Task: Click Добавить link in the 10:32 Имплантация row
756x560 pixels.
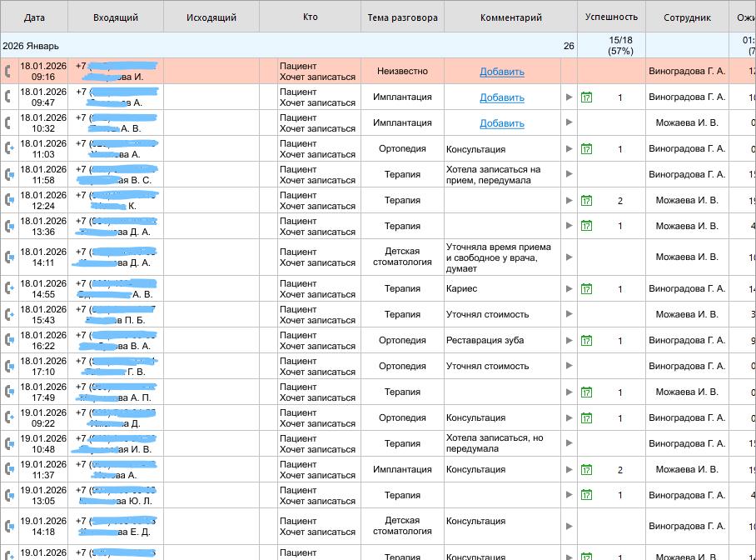Action: pos(502,123)
